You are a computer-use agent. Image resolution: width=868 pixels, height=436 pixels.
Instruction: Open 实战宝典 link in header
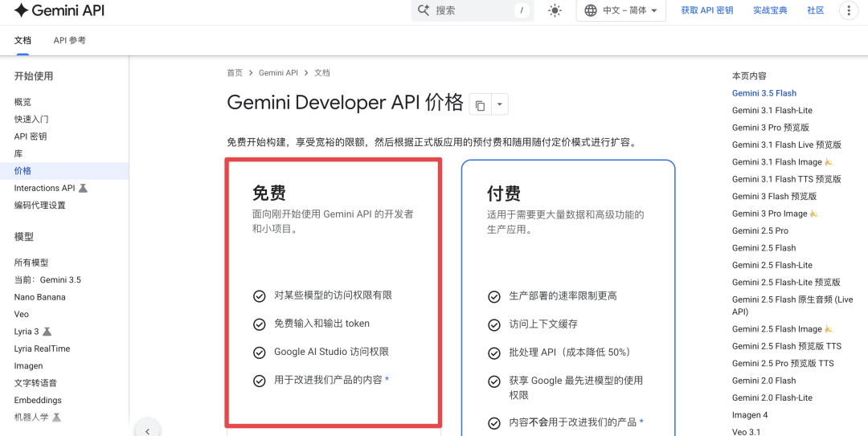[770, 10]
